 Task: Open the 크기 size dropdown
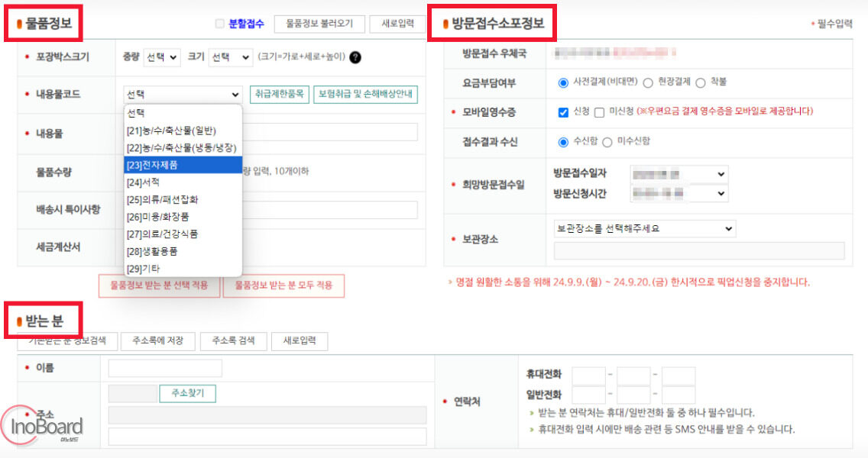230,57
